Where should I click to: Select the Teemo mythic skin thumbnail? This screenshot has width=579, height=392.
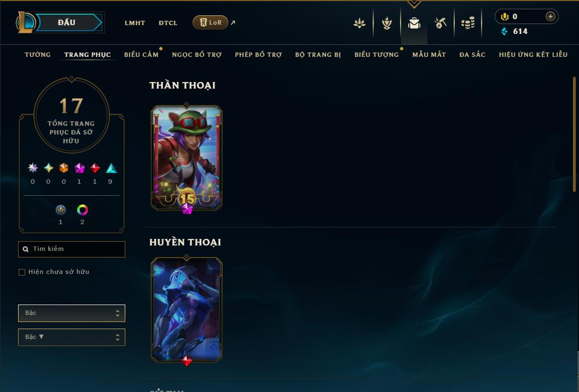(x=187, y=158)
